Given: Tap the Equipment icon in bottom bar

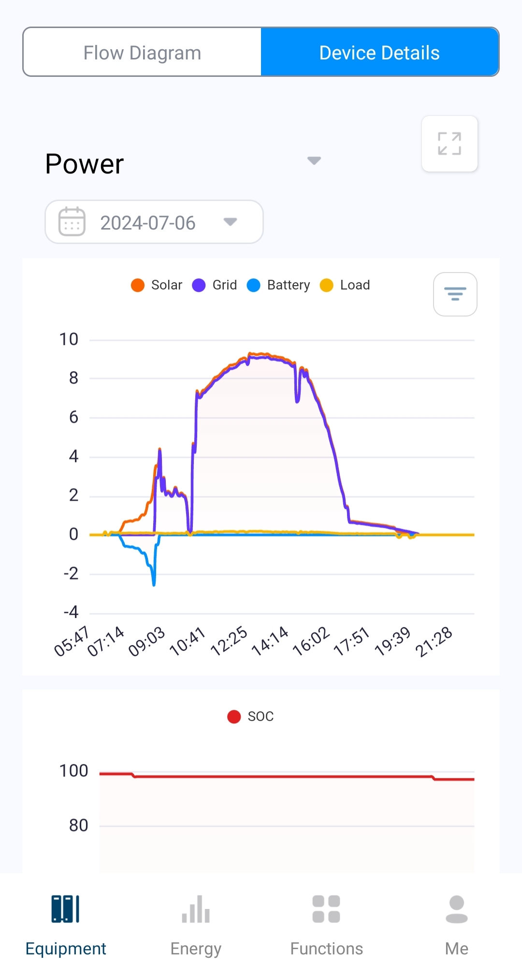Looking at the screenshot, I should pyautogui.click(x=65, y=909).
